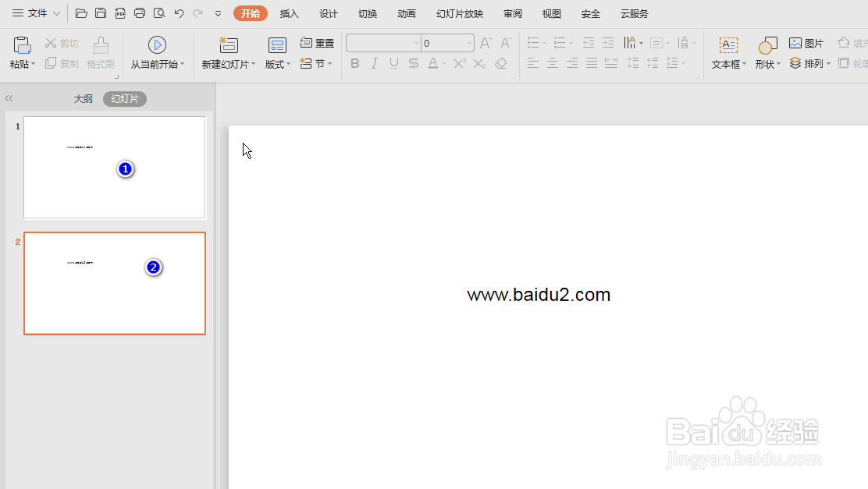Viewport: 868px width, 489px height.
Task: Open the 审阅 ribbon tab
Action: pyautogui.click(x=513, y=14)
